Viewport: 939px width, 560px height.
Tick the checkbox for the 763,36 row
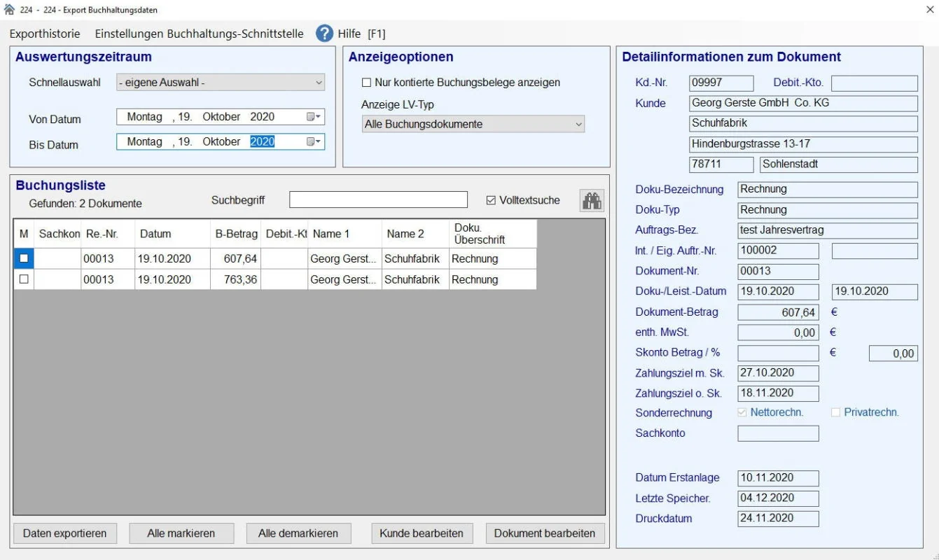pos(24,279)
